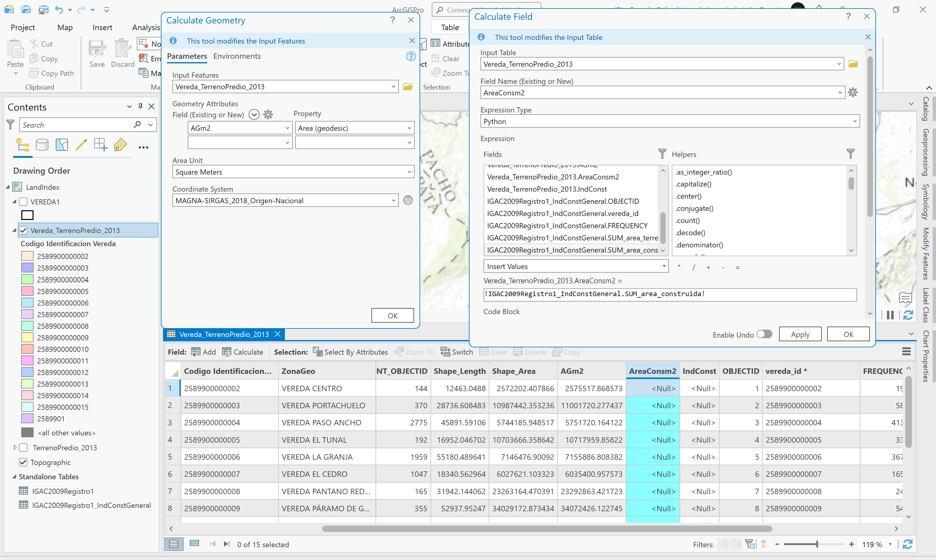This screenshot has height=560, width=936.
Task: Click OK in Calculate Geometry dialog
Action: point(392,315)
